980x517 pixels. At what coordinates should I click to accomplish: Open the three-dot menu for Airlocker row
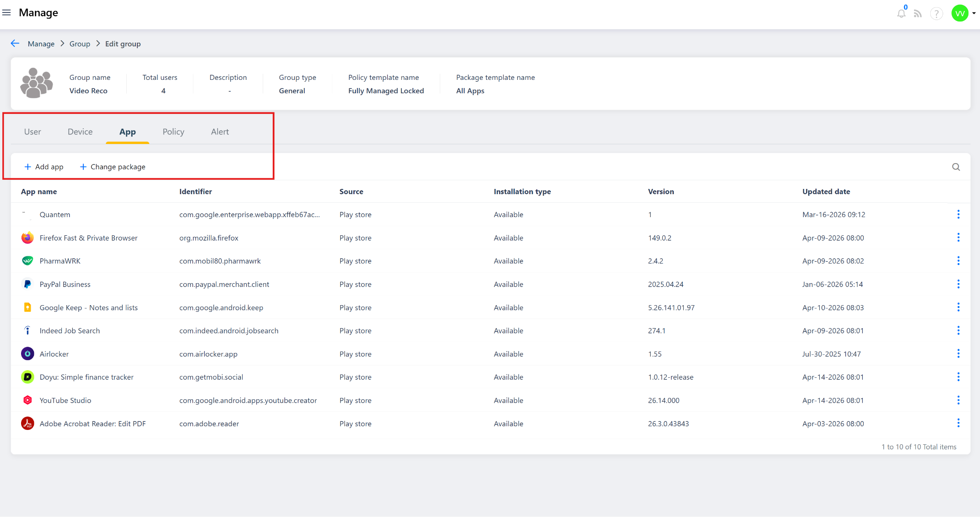(958, 354)
